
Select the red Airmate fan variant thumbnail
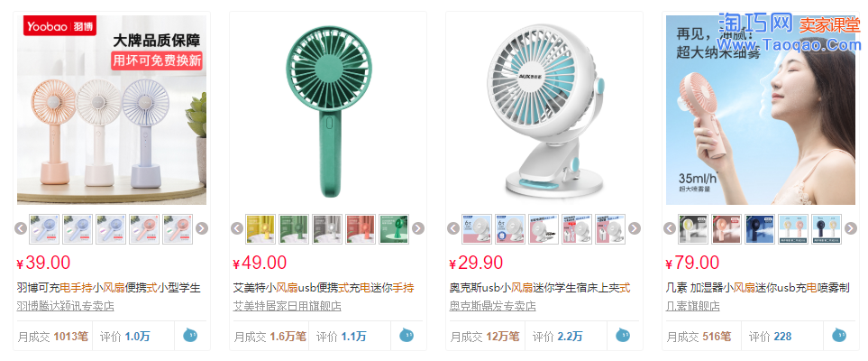coord(361,229)
